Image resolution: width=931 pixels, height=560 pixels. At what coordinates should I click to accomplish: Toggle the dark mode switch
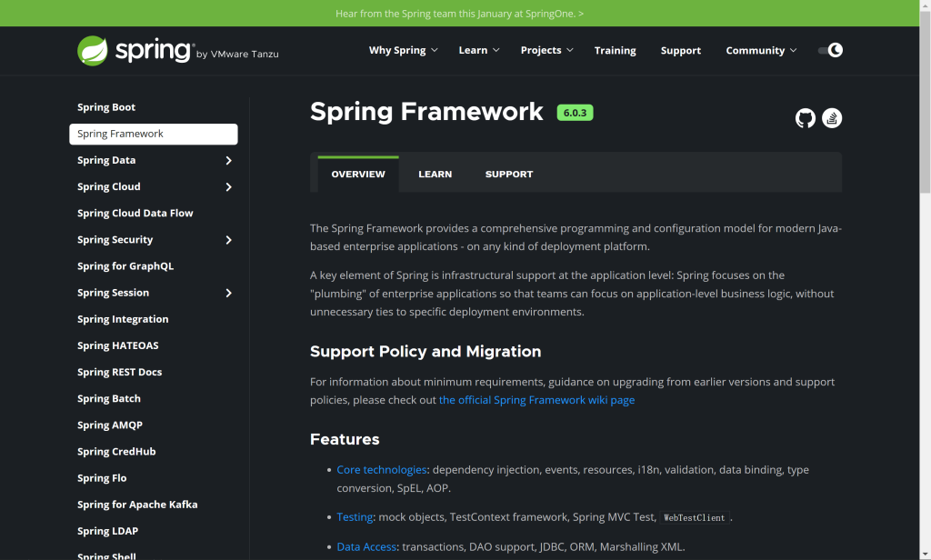830,51
